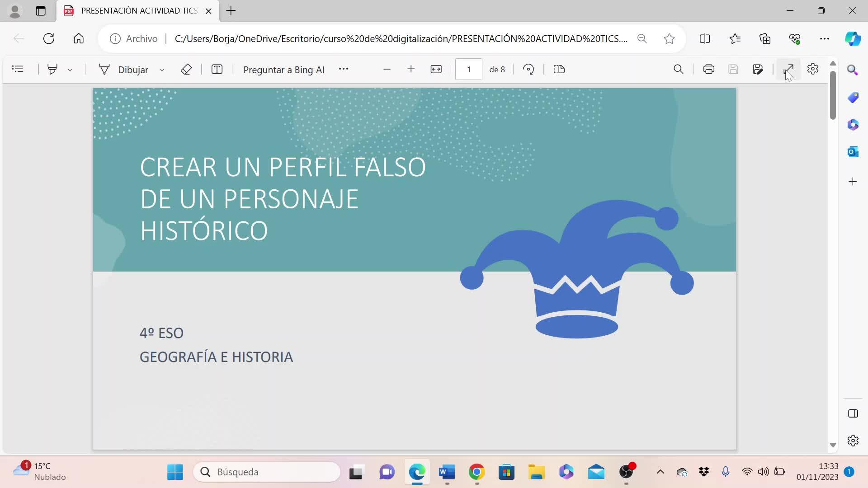Viewport: 868px width, 488px height.
Task: Open a new browser tab
Action: [231, 11]
